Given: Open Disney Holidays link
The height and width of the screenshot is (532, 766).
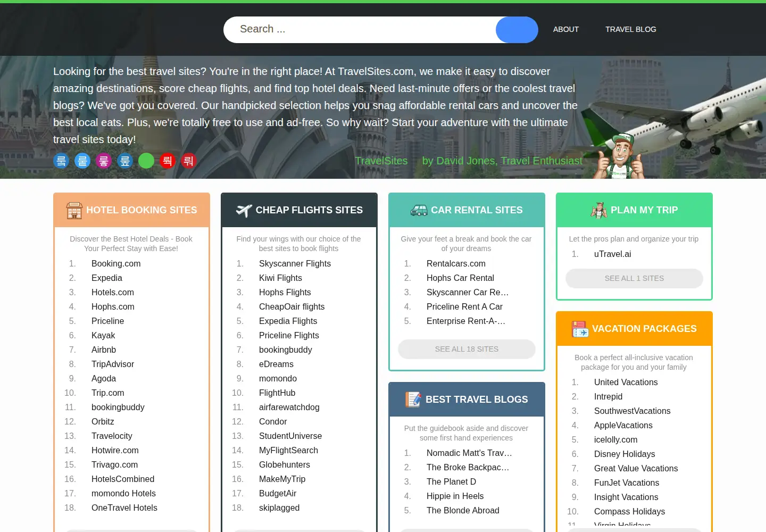Looking at the screenshot, I should click(x=625, y=454).
